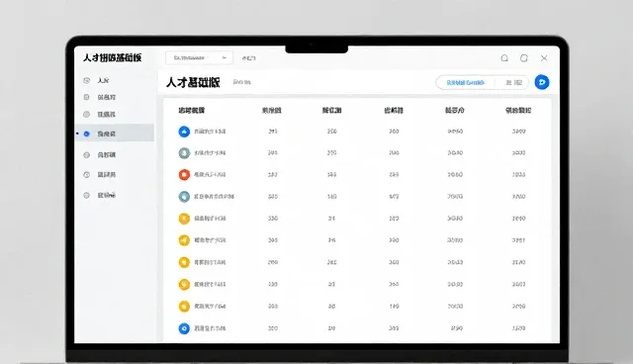633x364 pixels.
Task: Click the blue circular avatar button
Action: pyautogui.click(x=542, y=82)
